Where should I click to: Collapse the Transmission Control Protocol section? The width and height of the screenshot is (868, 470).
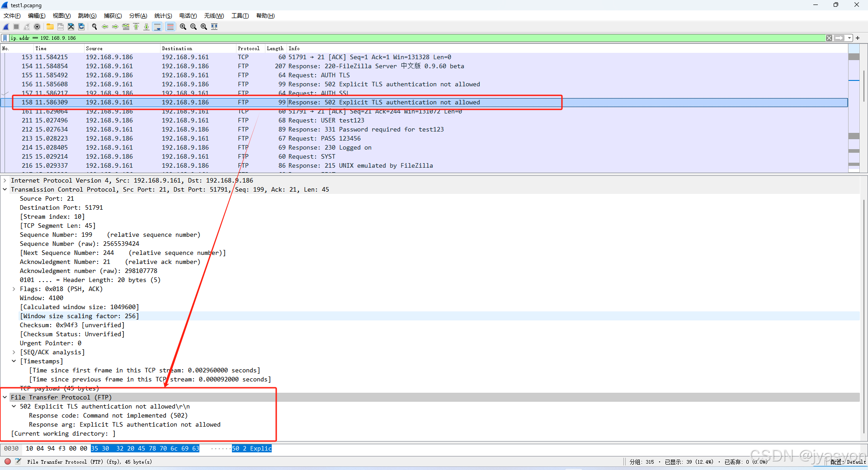5,189
